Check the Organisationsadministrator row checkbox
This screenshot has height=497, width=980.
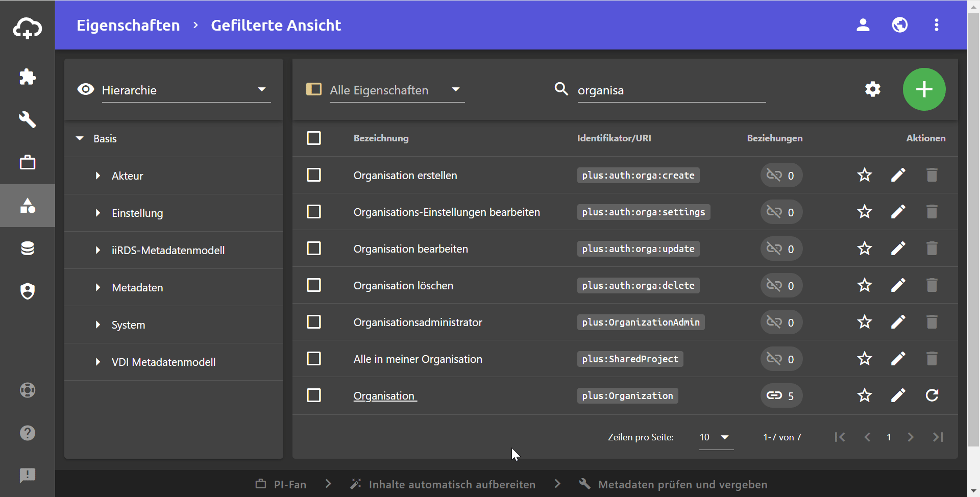pyautogui.click(x=314, y=322)
